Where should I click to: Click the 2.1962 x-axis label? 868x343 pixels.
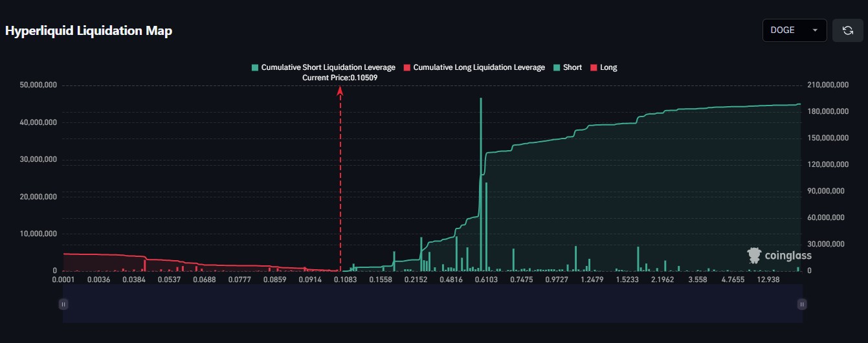click(662, 280)
